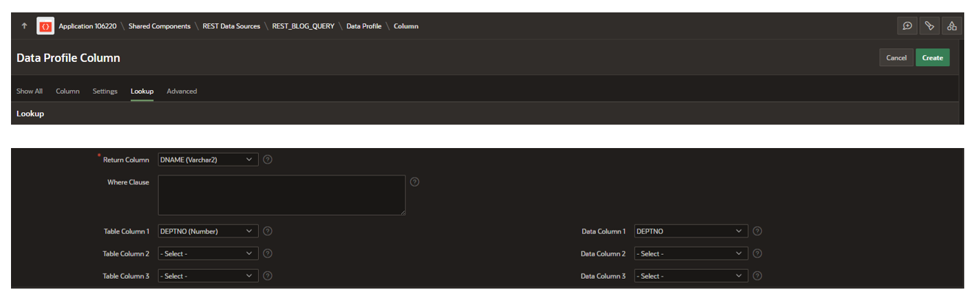Click help icon next to Data Column 3
Screen dimensions: 980x303
(757, 276)
